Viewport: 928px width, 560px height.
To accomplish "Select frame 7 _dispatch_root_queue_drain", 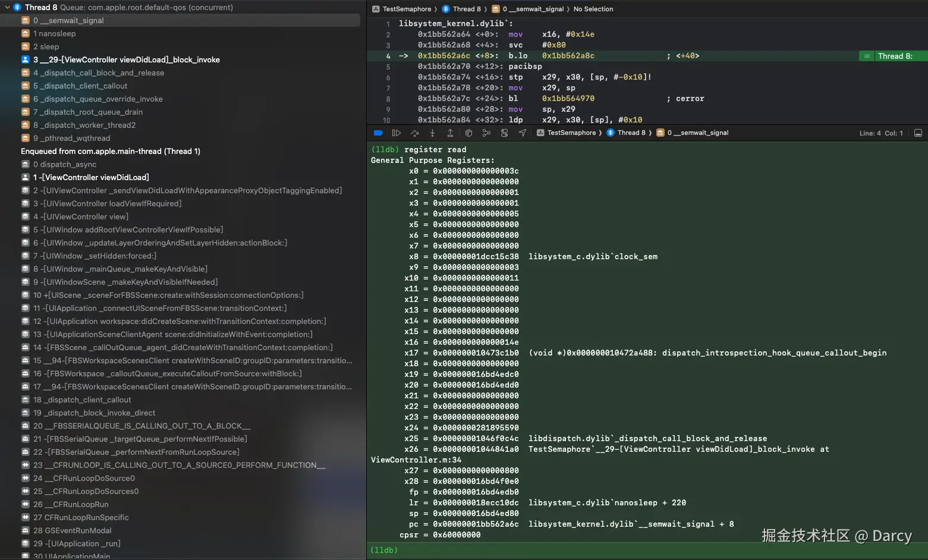I will (x=180, y=112).
